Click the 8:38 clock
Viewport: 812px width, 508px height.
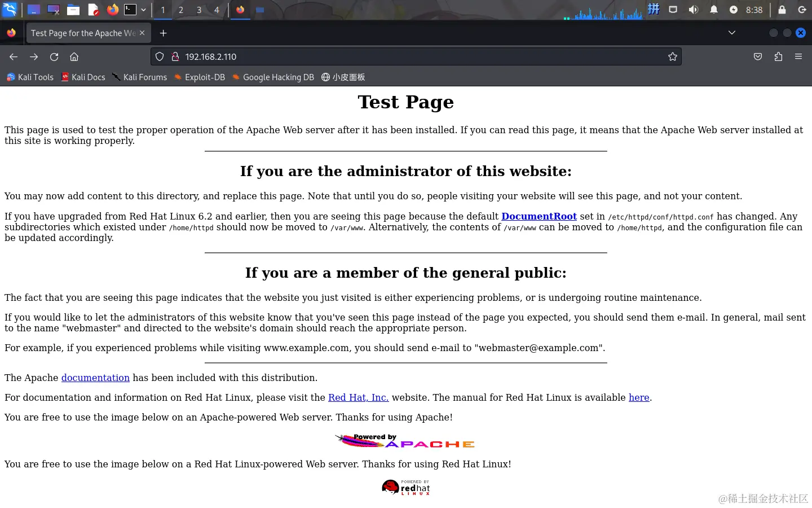(x=754, y=10)
